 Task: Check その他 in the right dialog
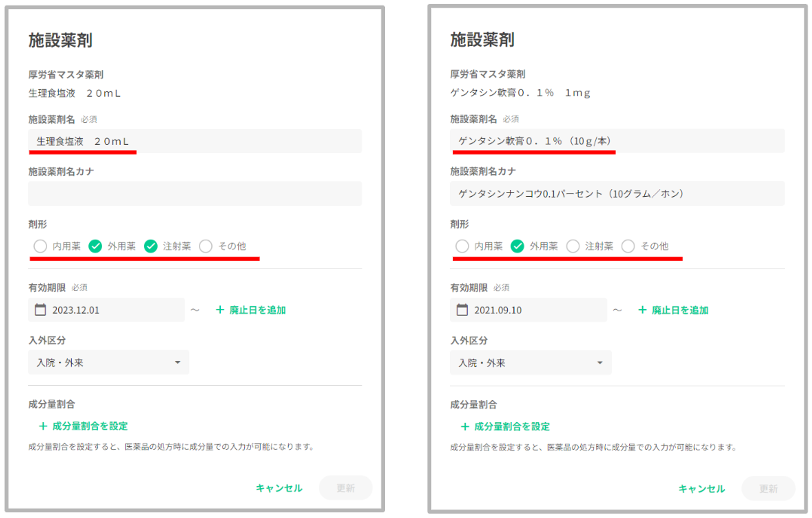click(x=628, y=246)
